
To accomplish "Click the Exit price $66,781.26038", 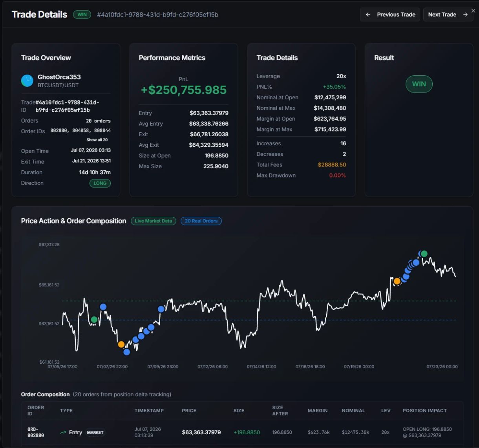I will (x=209, y=134).
